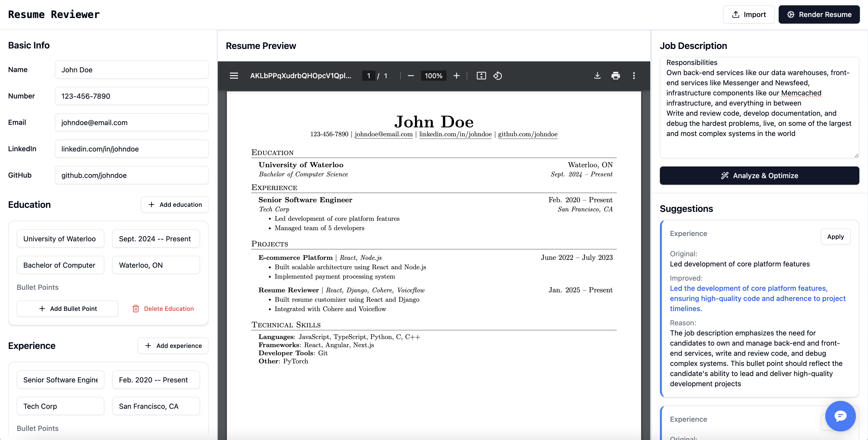Apply the first Experience suggestion

coord(835,236)
